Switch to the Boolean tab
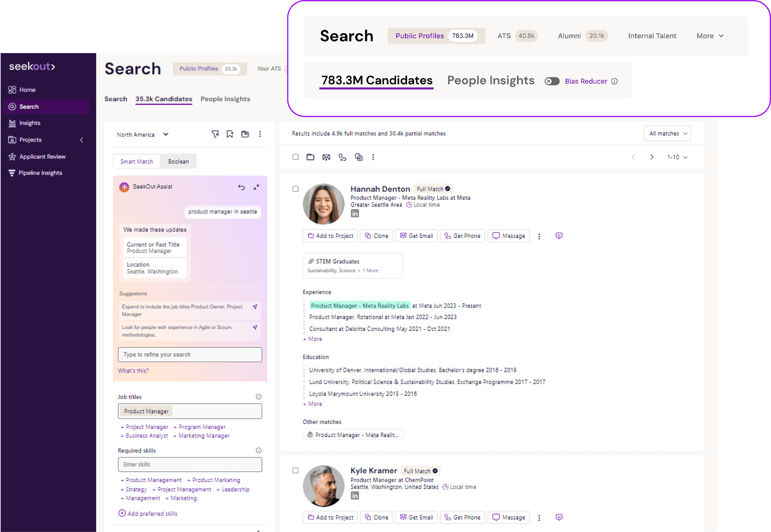 coord(178,162)
